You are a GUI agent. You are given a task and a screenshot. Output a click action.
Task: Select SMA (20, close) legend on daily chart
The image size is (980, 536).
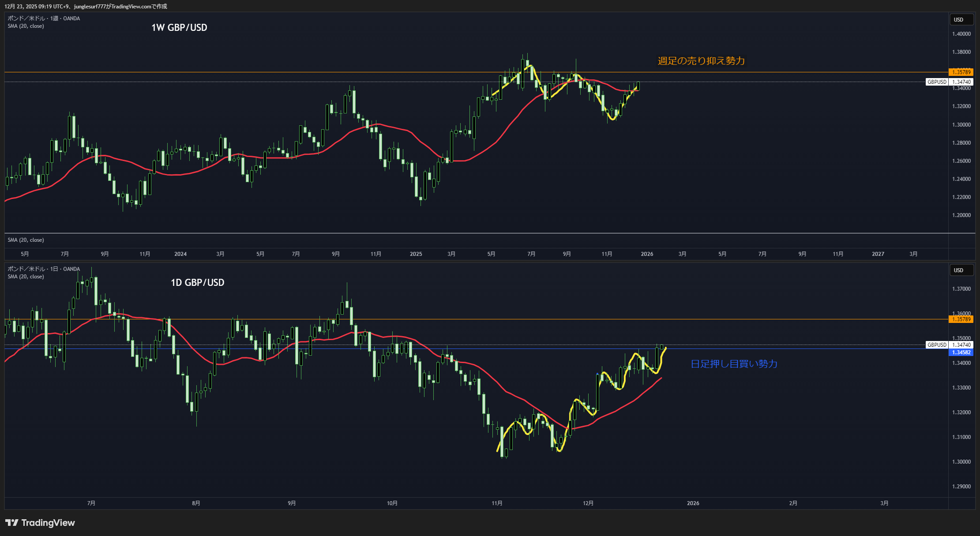pyautogui.click(x=26, y=277)
